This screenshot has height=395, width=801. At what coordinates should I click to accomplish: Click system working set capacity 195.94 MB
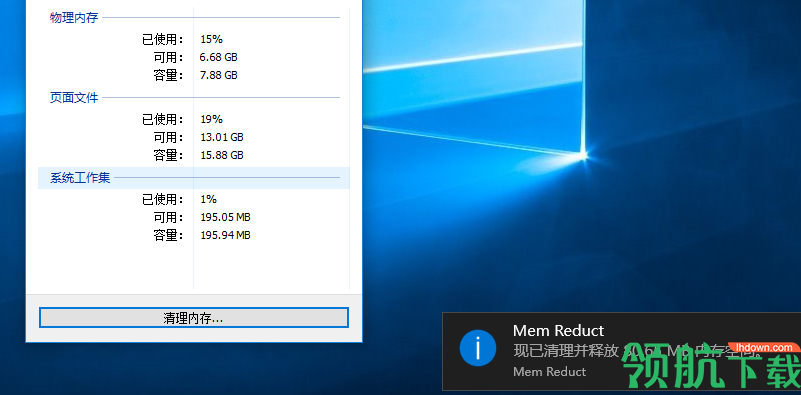click(225, 235)
